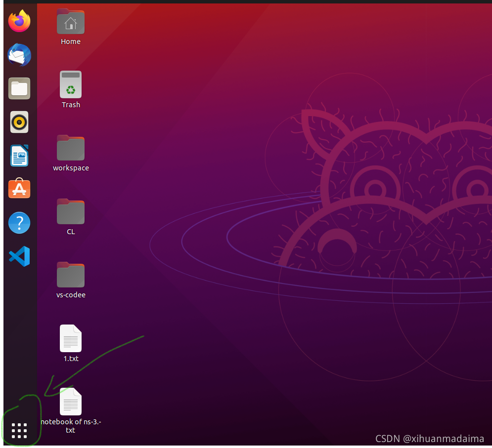
Task: Launch Rhythmbox music player
Action: tap(19, 122)
